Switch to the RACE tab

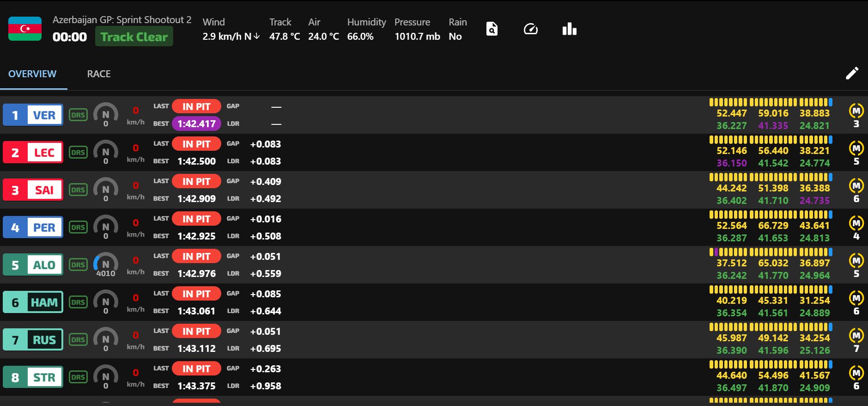99,74
